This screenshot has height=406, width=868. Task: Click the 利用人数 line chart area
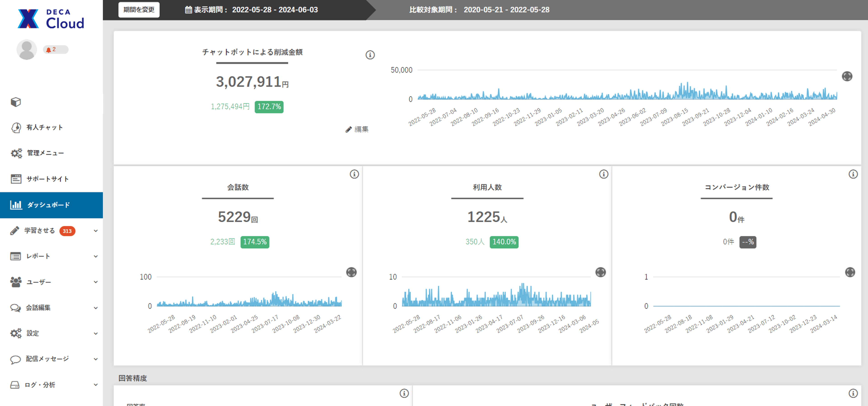pyautogui.click(x=496, y=292)
